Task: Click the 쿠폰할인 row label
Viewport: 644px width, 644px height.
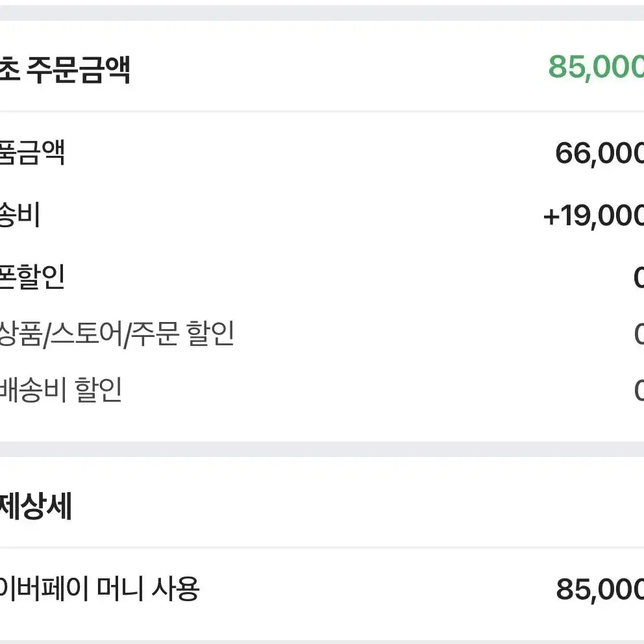Action: [x=32, y=277]
